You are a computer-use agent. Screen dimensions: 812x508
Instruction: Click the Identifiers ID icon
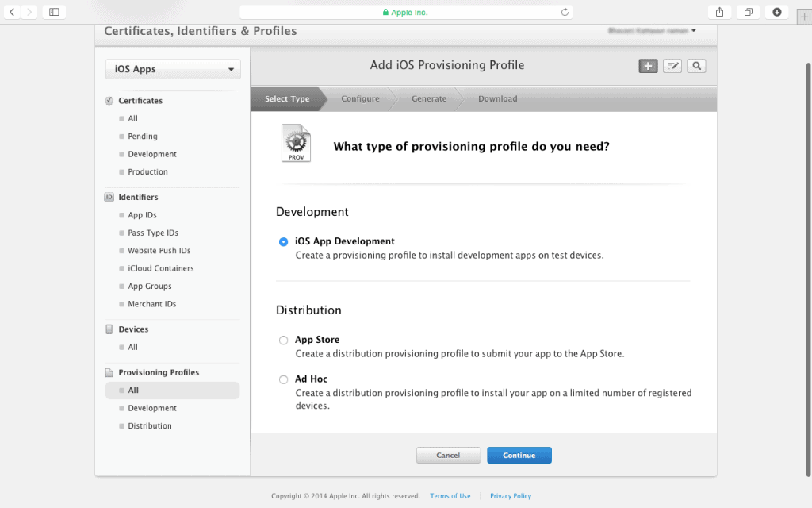tap(109, 197)
